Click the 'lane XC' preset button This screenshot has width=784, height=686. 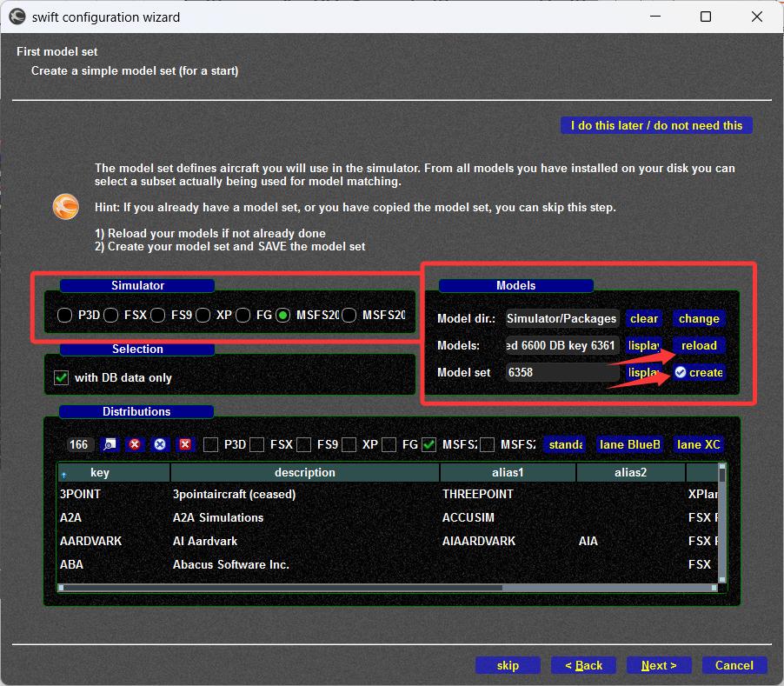pyautogui.click(x=699, y=444)
